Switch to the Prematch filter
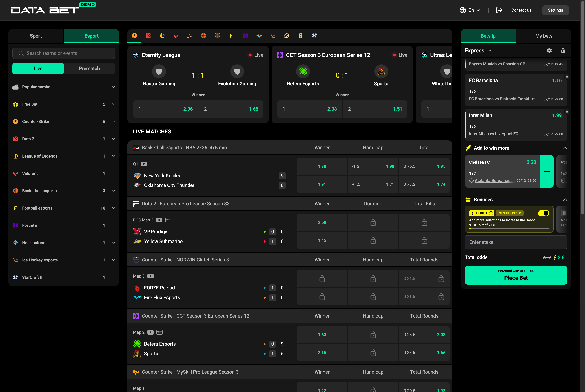 (89, 69)
